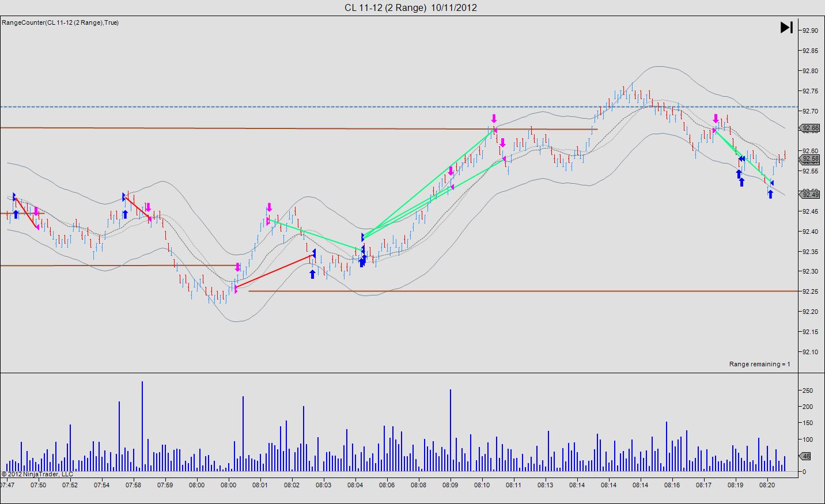The height and width of the screenshot is (504, 825).
Task: Click the 08:13 time axis label
Action: [546, 485]
